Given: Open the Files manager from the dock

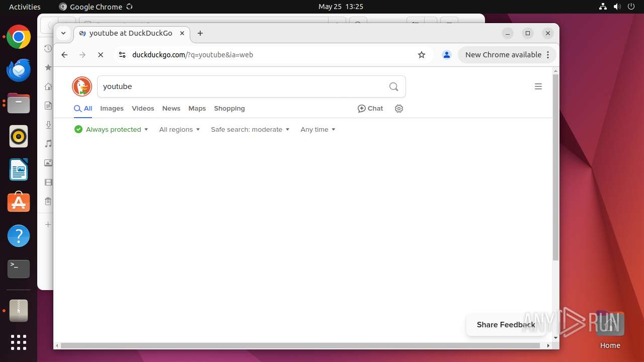Looking at the screenshot, I should [19, 103].
